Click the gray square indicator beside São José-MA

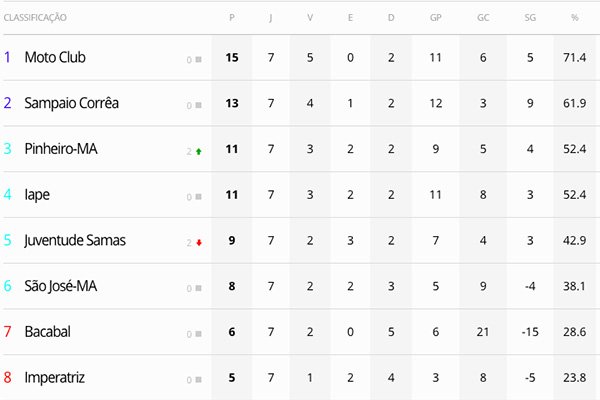198,288
